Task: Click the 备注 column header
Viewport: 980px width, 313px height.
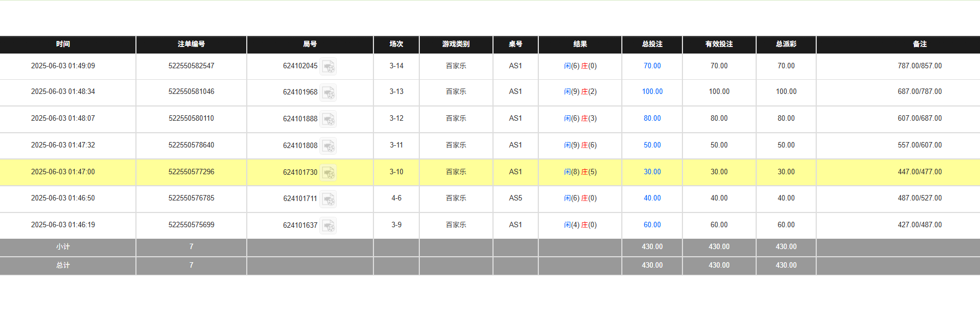Action: point(919,44)
